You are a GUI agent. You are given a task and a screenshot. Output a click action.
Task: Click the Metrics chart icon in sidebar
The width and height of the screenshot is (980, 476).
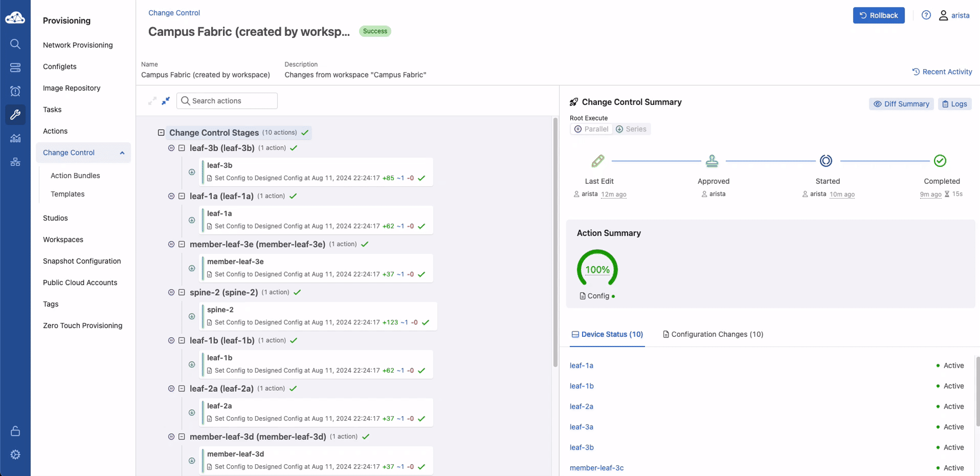click(x=15, y=138)
